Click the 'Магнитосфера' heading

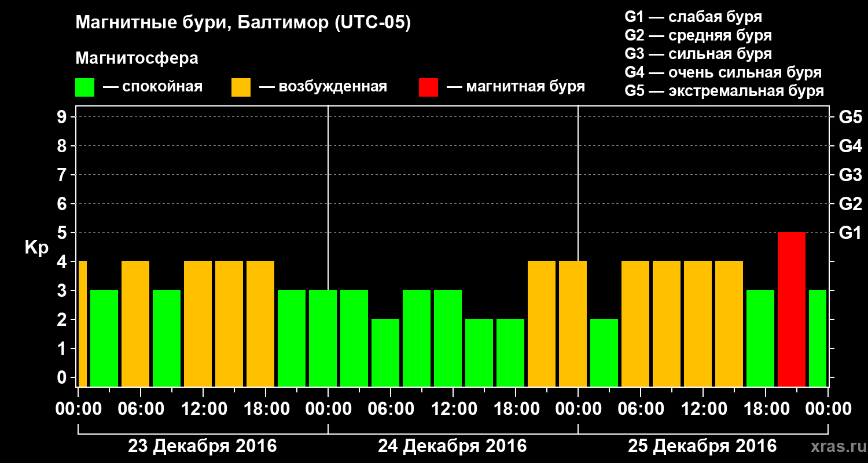137,58
